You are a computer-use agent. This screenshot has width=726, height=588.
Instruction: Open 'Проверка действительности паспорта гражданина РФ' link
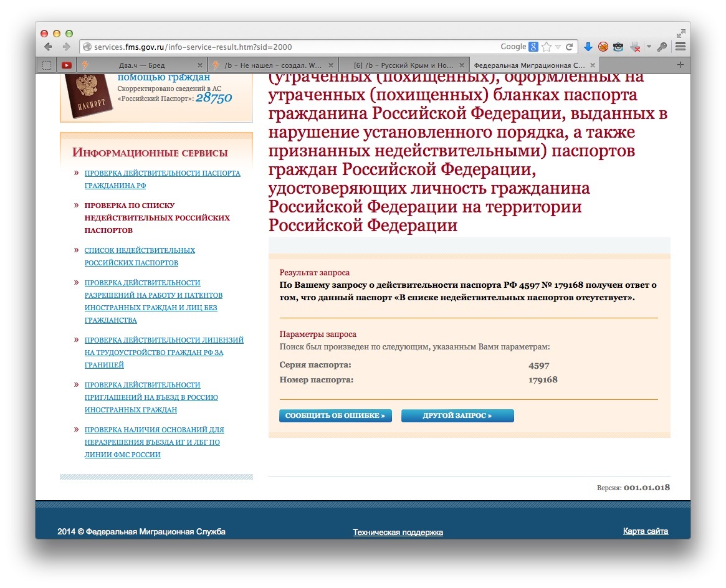pyautogui.click(x=162, y=179)
